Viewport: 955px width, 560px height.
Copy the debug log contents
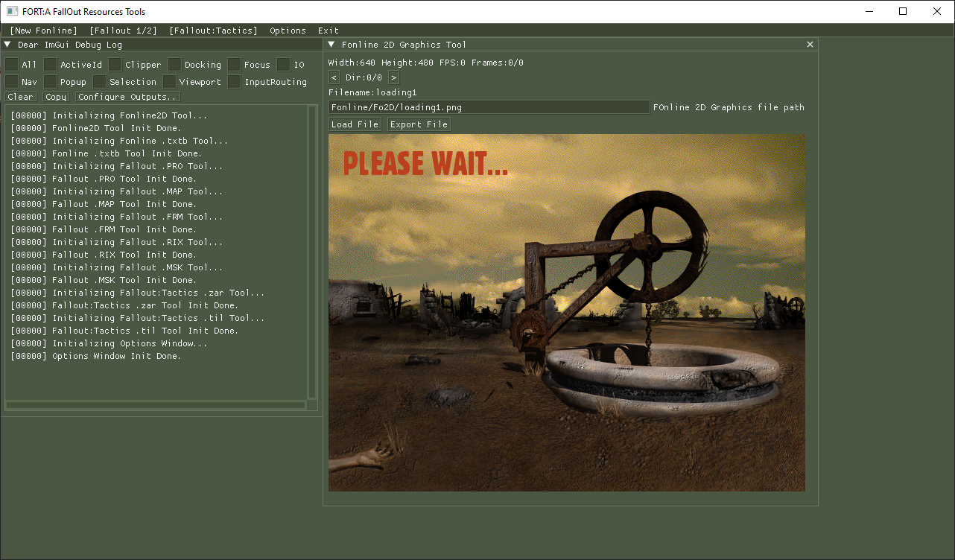tap(56, 97)
